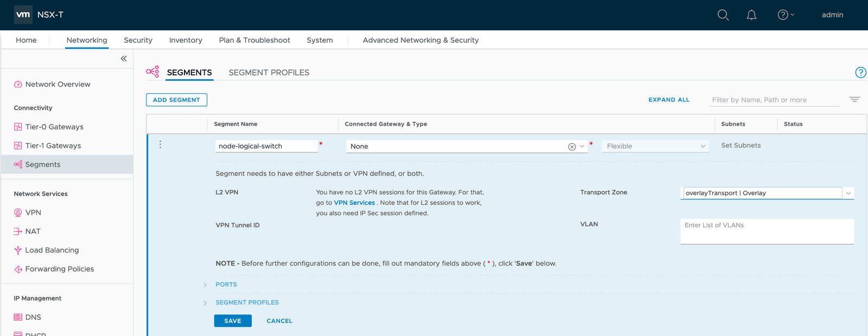This screenshot has width=868, height=336.
Task: Open the Transport Zone dropdown
Action: coord(848,193)
